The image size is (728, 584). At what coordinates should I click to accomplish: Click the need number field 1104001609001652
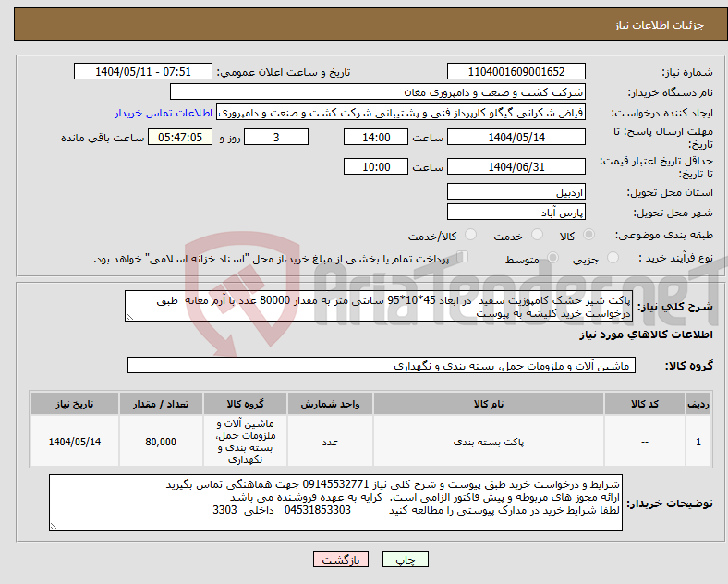[x=516, y=71]
